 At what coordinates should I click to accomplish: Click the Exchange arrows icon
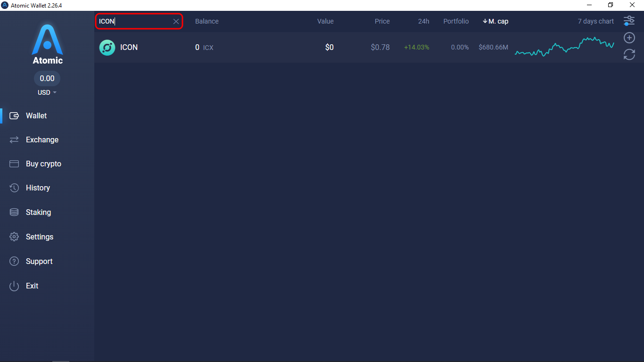[x=14, y=140]
